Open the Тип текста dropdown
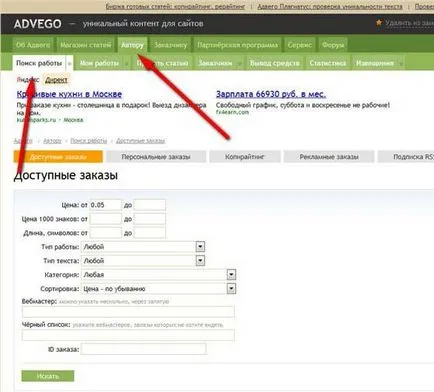 point(143,261)
